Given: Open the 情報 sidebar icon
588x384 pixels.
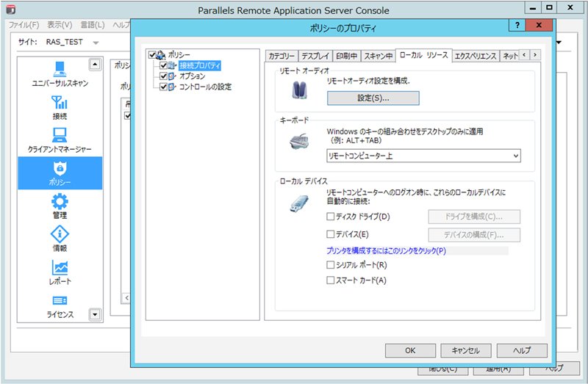Looking at the screenshot, I should click(60, 234).
